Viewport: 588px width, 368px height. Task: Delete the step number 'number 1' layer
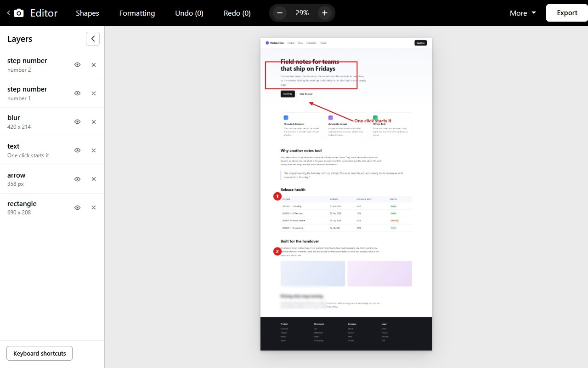click(94, 93)
